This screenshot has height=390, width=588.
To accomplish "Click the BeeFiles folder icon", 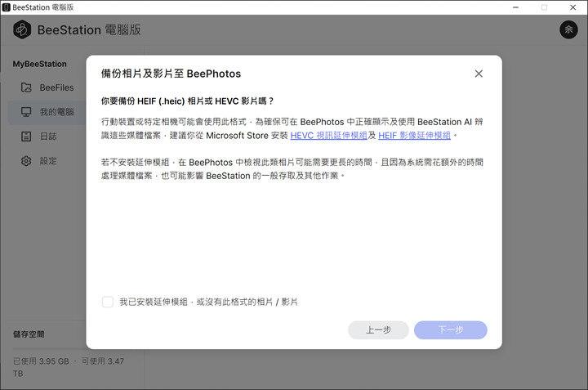I will point(26,87).
